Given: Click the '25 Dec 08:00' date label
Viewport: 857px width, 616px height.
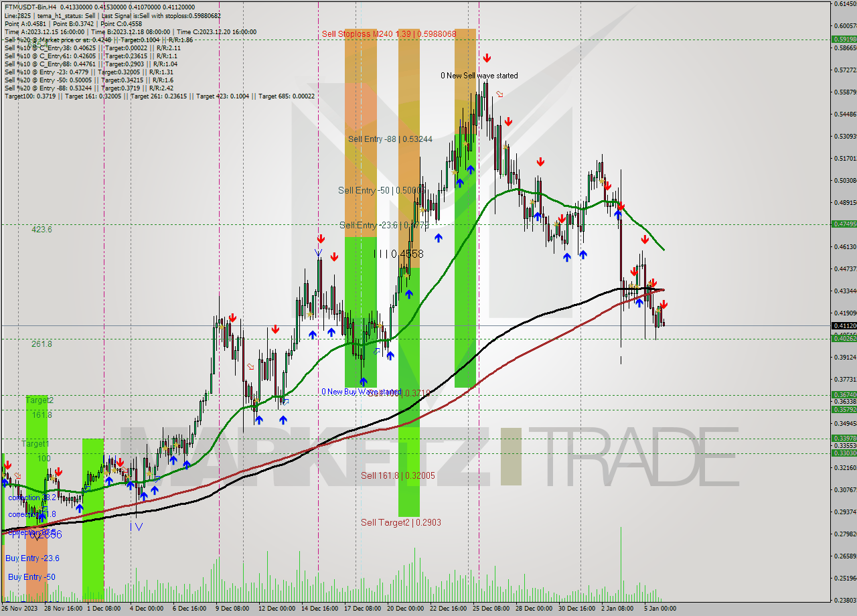Looking at the screenshot, I should [491, 609].
